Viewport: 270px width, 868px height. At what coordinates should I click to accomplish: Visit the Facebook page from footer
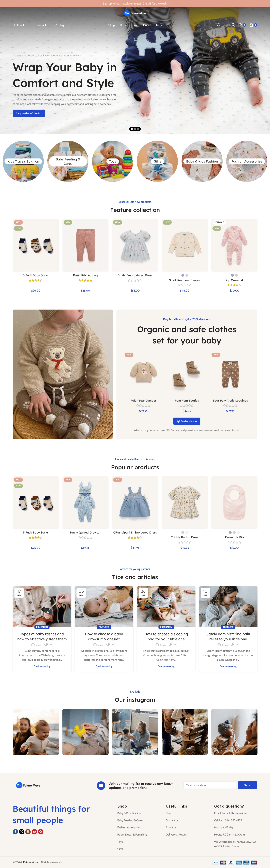(15, 832)
